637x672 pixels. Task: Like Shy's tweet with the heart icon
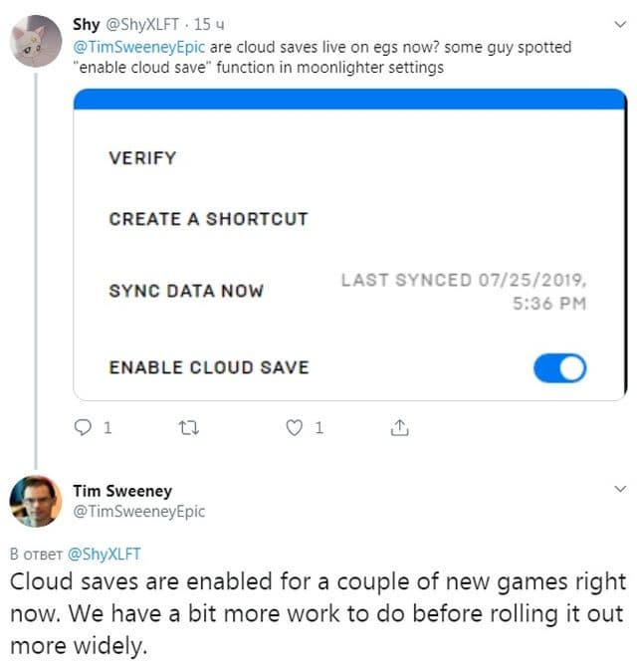pos(294,429)
